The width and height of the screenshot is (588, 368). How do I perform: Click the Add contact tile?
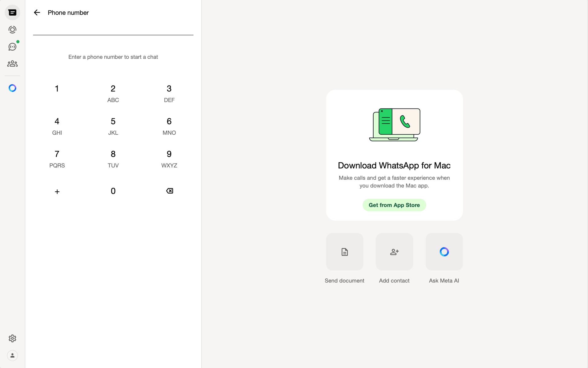tap(394, 252)
